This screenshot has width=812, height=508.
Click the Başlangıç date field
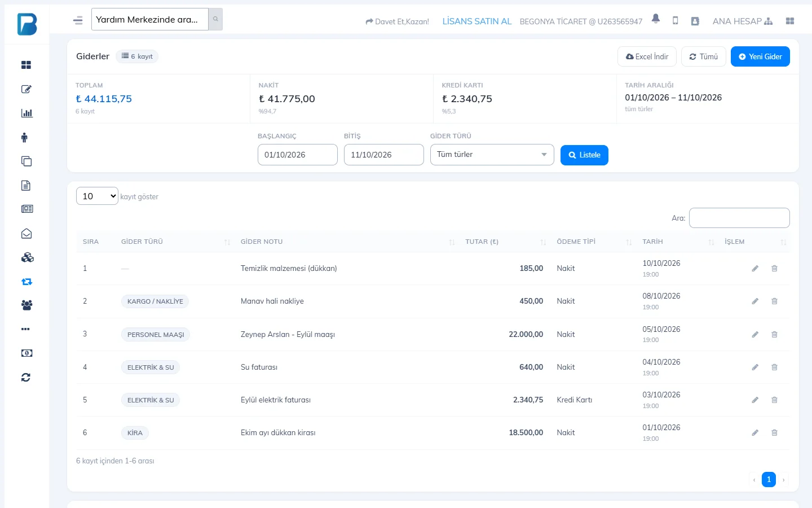tap(298, 155)
